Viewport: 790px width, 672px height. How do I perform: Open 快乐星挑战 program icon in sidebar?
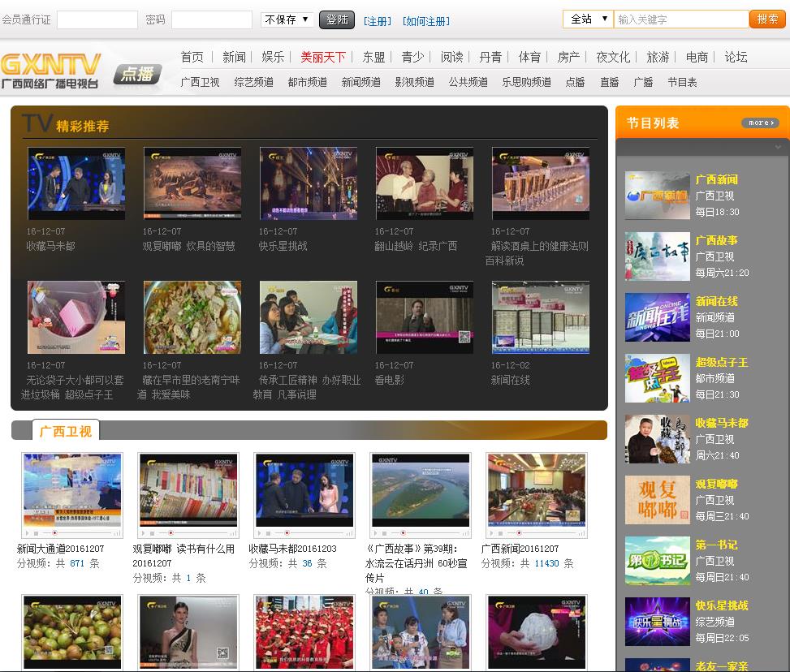[x=658, y=622]
